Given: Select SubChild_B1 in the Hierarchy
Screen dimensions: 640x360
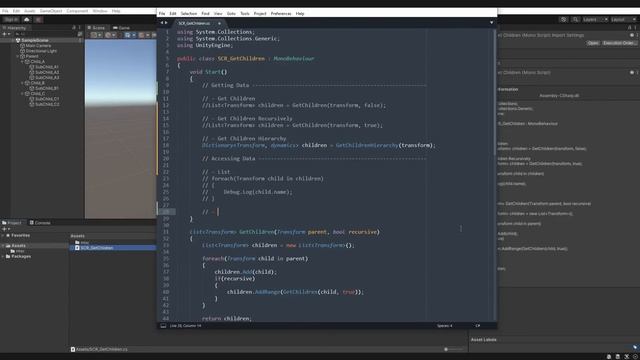Looking at the screenshot, I should coord(46,88).
